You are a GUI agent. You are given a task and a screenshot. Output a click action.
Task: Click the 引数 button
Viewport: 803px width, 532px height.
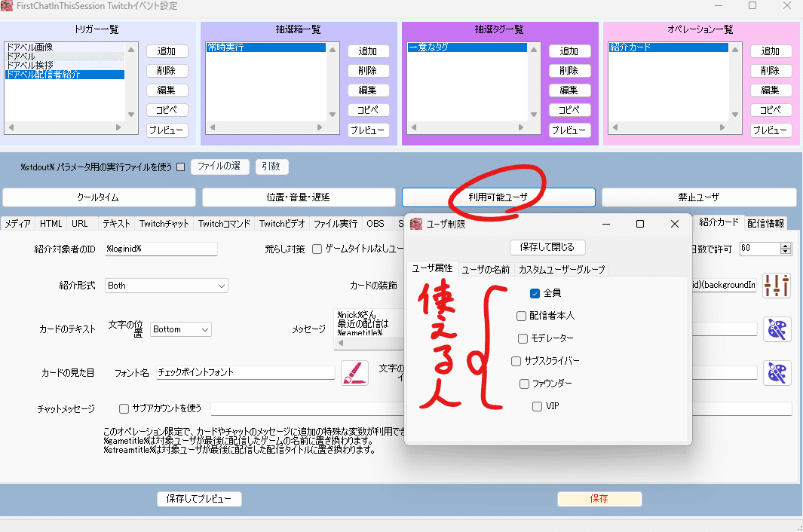click(271, 167)
